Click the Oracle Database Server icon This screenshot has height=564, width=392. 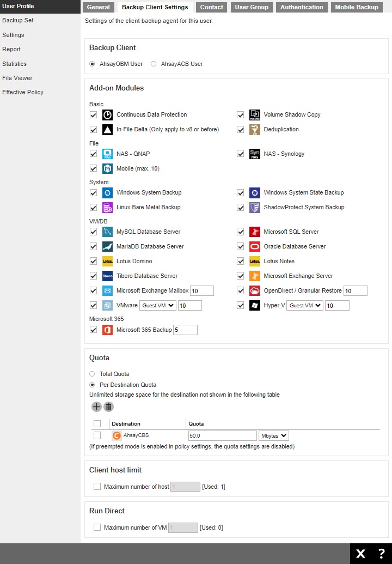click(255, 247)
